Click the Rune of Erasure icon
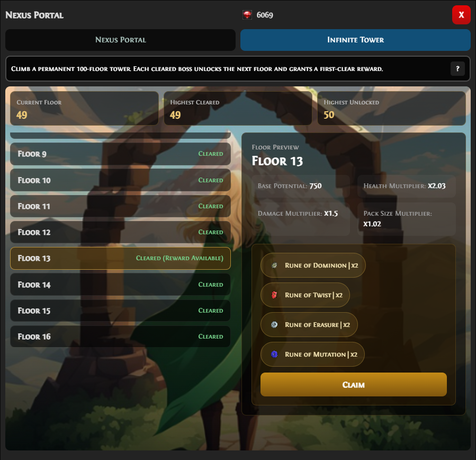The image size is (476, 460). pos(274,325)
